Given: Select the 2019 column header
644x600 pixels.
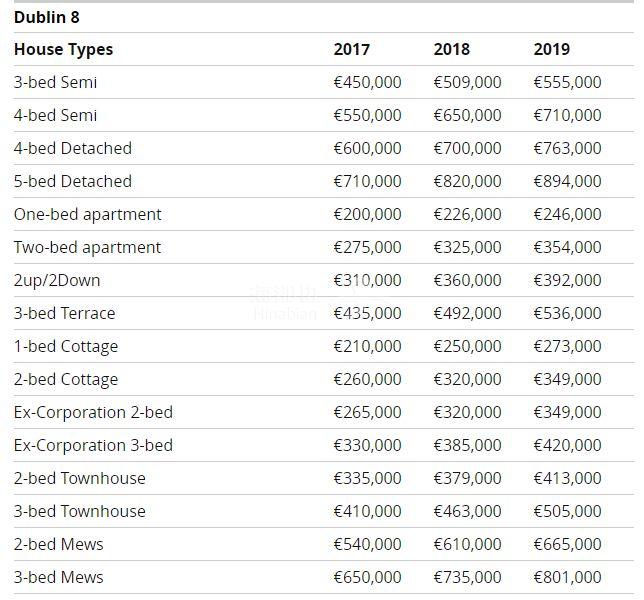Looking at the screenshot, I should click(x=551, y=49).
